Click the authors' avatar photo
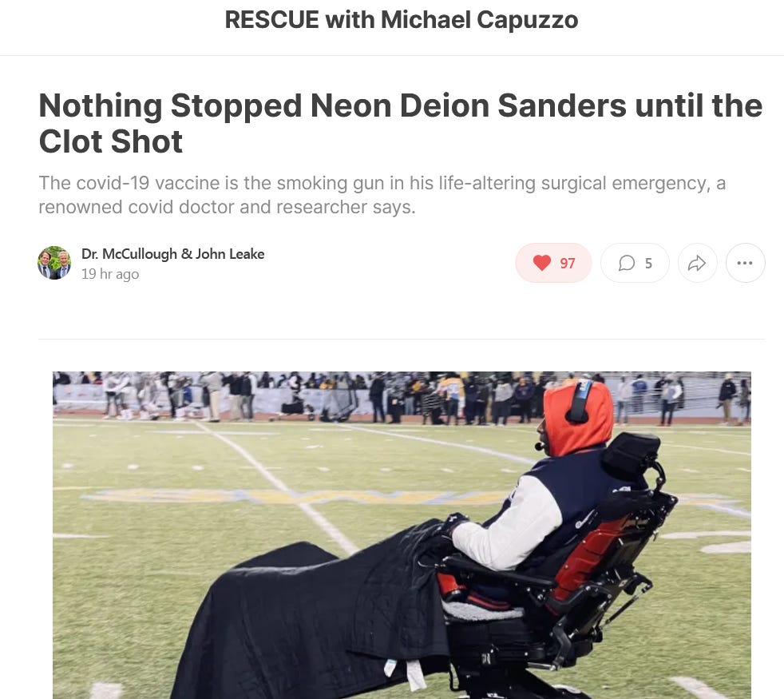The width and height of the screenshot is (784, 699). [54, 263]
